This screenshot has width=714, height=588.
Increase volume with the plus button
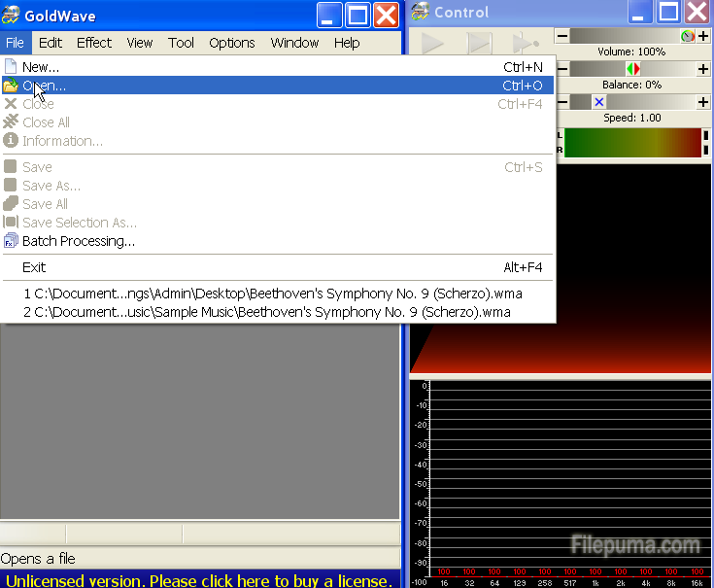(703, 37)
